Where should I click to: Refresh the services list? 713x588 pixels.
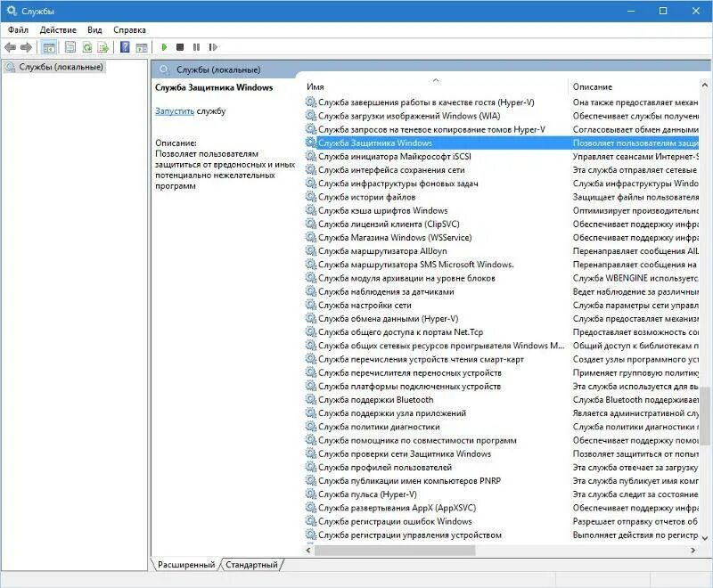[x=86, y=45]
